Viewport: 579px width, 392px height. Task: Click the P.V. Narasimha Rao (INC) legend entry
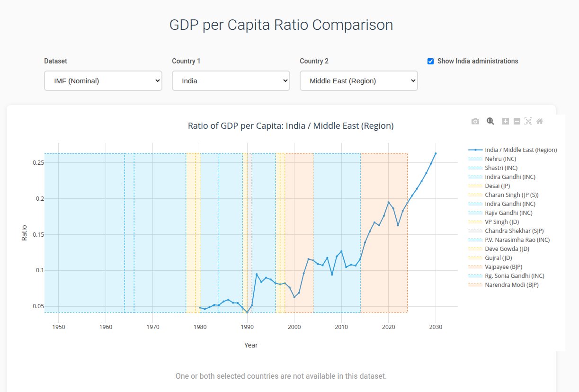[517, 240]
